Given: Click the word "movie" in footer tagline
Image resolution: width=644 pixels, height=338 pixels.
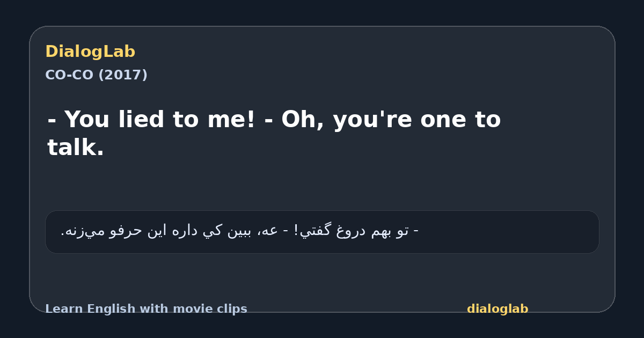Looking at the screenshot, I should (x=205, y=309).
